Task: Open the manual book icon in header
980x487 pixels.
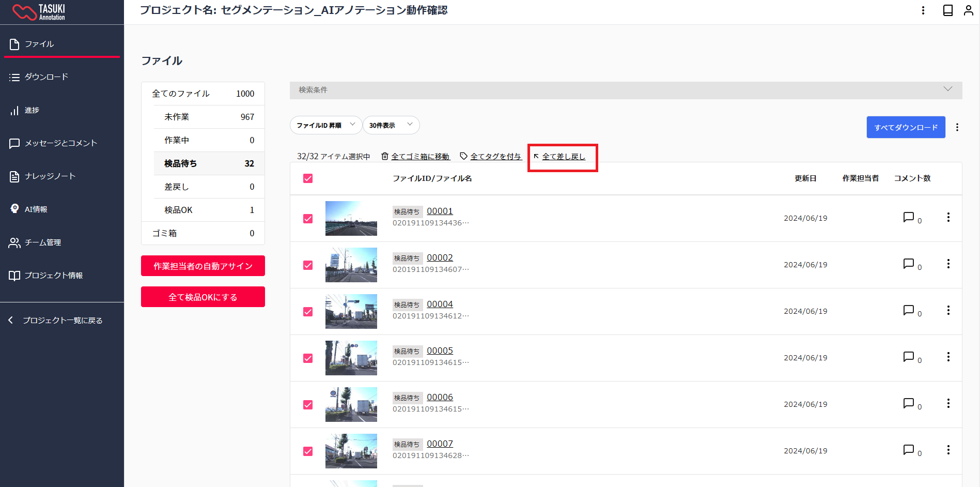Action: (x=948, y=10)
